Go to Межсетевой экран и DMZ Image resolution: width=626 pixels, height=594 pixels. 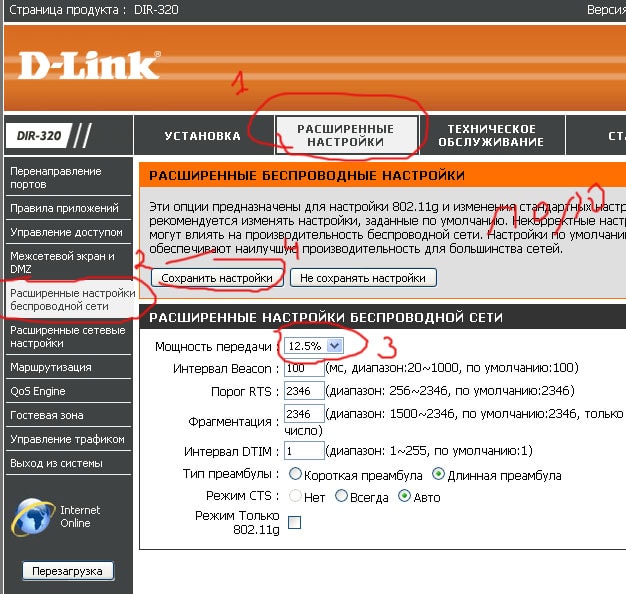click(x=68, y=262)
